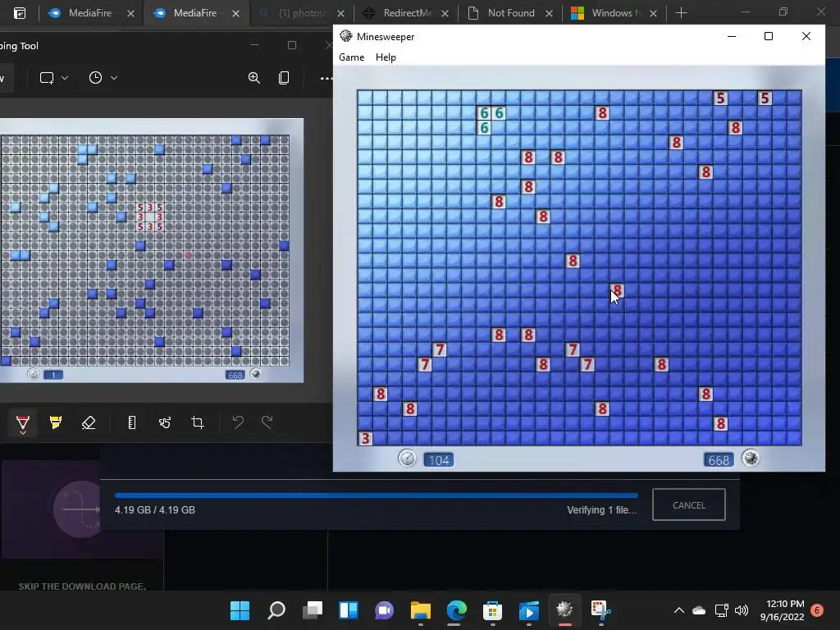
Task: Open a new browser tab
Action: [681, 13]
